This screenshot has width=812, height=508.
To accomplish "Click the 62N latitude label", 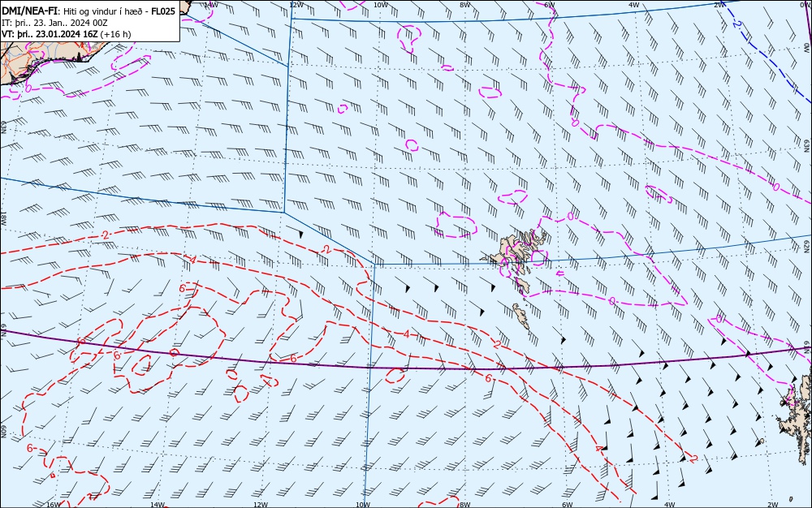I will tap(806, 245).
